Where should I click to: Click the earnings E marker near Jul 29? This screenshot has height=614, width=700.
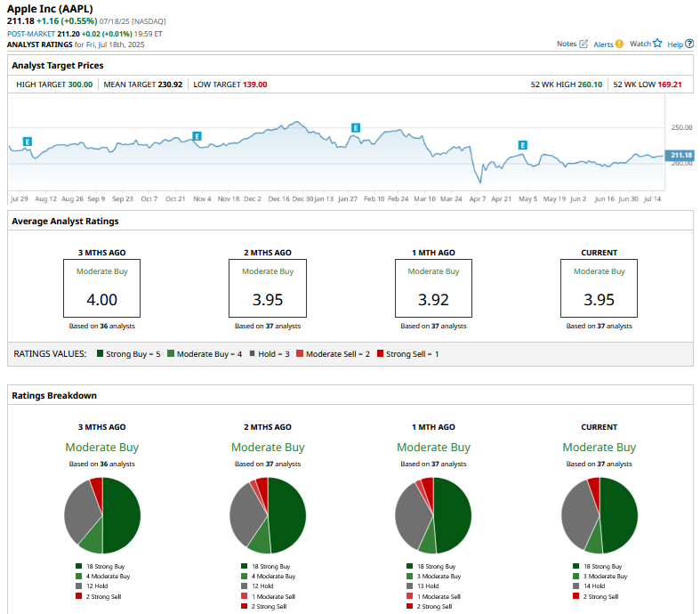click(x=28, y=141)
